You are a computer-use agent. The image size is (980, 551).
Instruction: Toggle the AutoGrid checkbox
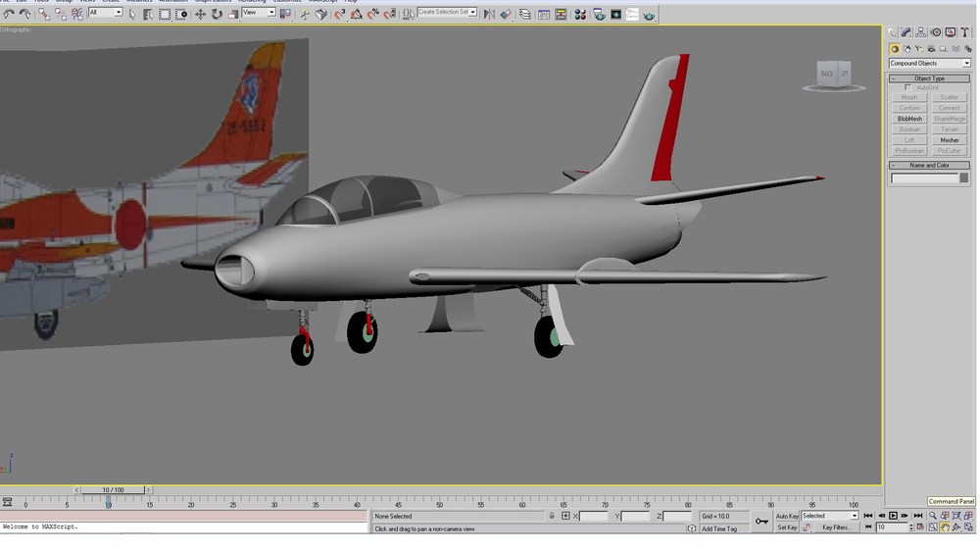907,87
